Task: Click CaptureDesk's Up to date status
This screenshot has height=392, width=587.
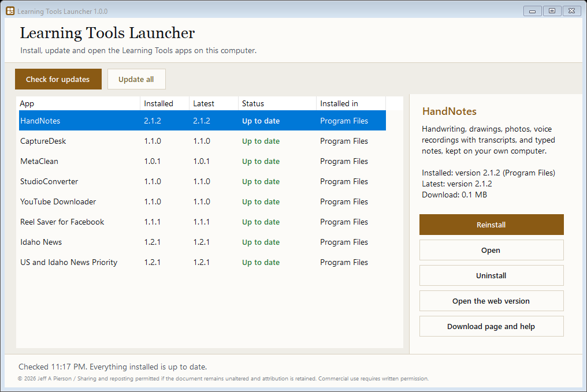Action: 261,141
